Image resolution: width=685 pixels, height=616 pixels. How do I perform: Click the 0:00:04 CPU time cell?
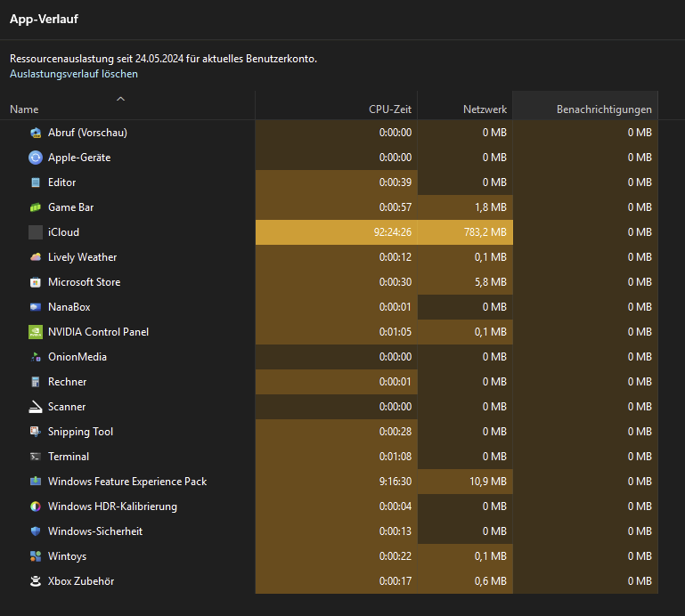click(x=337, y=506)
